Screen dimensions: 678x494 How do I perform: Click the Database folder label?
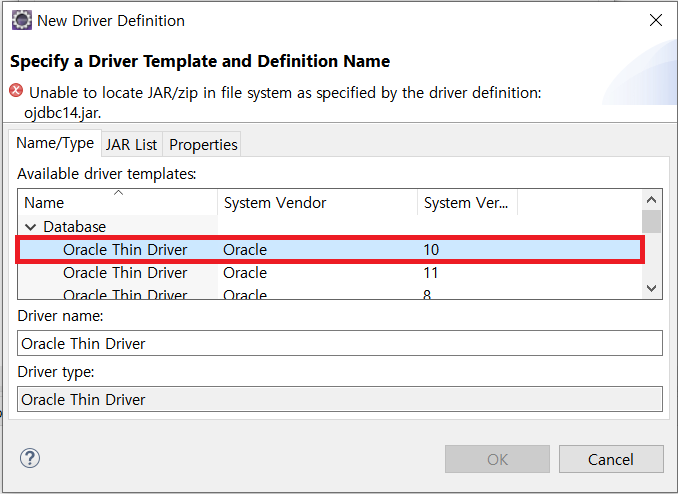point(75,227)
